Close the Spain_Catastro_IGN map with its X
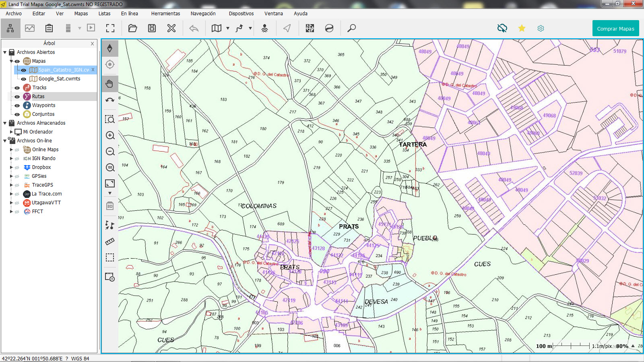The image size is (644, 362). tap(93, 70)
